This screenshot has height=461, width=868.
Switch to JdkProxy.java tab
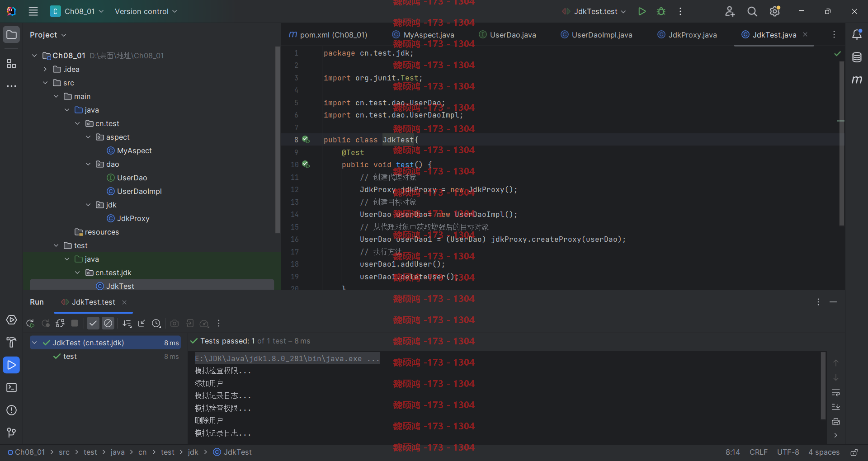click(x=687, y=35)
